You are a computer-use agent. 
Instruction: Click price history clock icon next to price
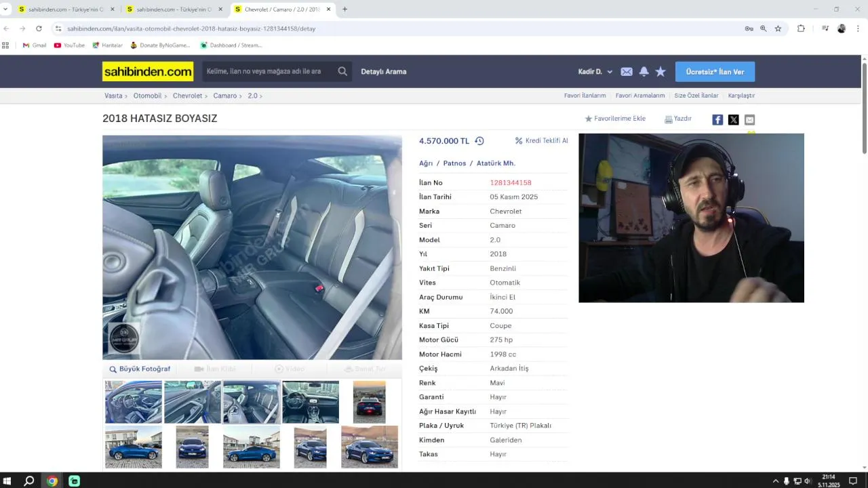point(479,141)
